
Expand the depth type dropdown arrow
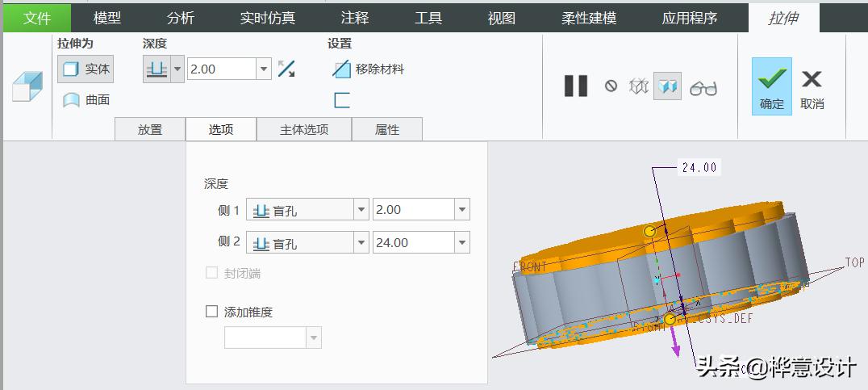pyautogui.click(x=177, y=69)
